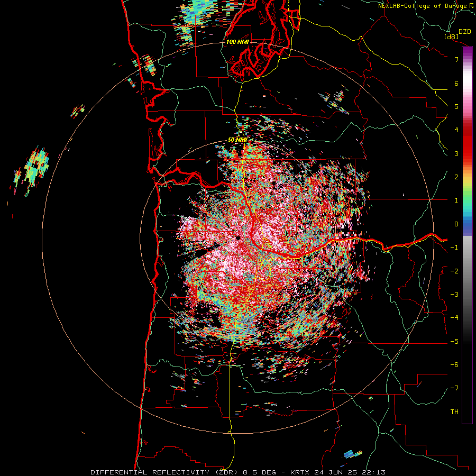This screenshot has width=476, height=476.
Task: Click the -2 scale value
Action: pyautogui.click(x=454, y=271)
